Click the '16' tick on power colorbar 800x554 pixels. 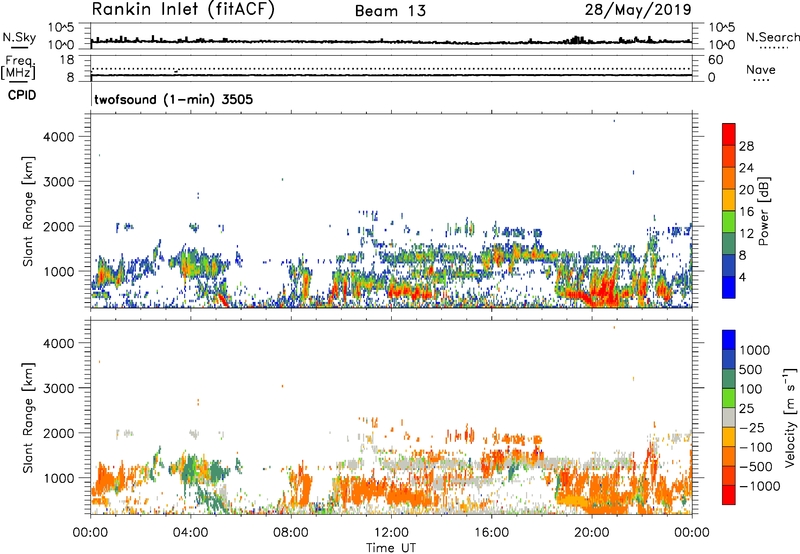click(x=746, y=212)
